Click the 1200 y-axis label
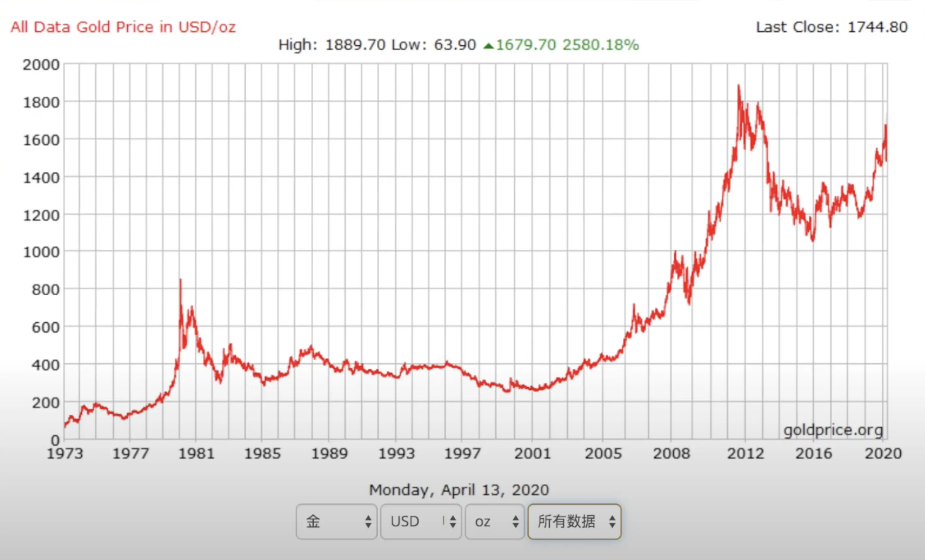Image resolution: width=925 pixels, height=560 pixels. [41, 216]
